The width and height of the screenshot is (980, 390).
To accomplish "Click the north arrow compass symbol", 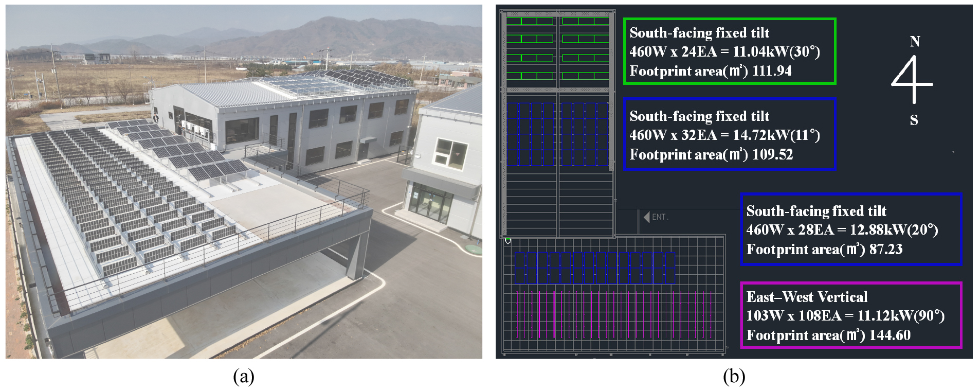I will coord(913,79).
